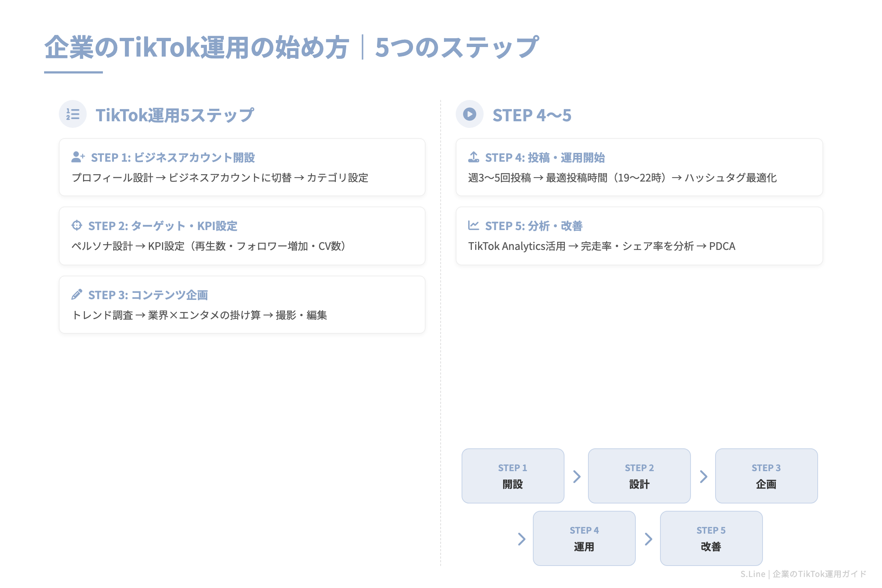This screenshot has height=588, width=882.
Task: Expand the chevron before STEP 4 運用 box
Action: point(521,538)
